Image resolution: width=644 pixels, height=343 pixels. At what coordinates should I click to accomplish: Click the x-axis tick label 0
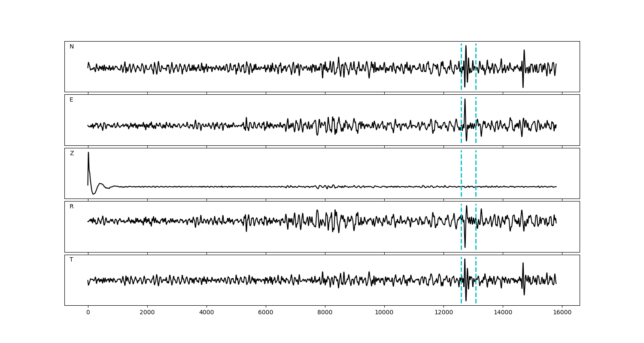[x=88, y=313]
